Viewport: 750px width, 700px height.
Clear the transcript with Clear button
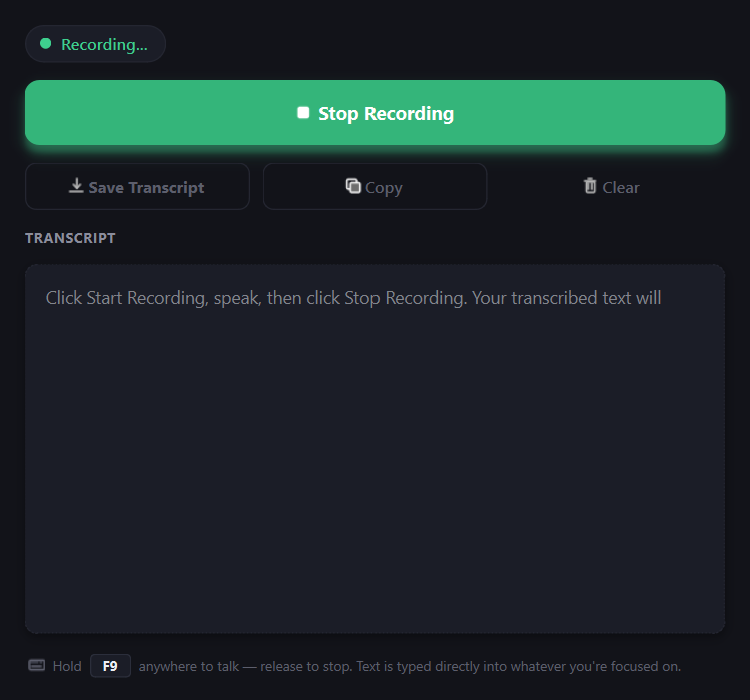pyautogui.click(x=613, y=187)
